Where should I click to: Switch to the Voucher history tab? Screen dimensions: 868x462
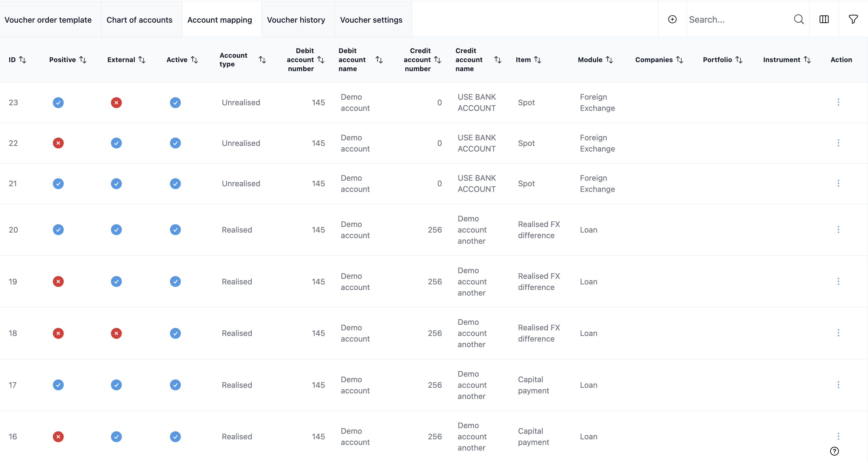coord(296,20)
